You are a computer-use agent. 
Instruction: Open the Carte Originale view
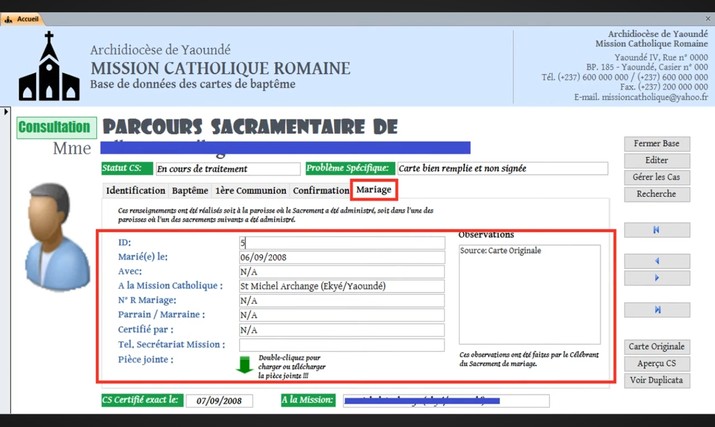point(656,346)
